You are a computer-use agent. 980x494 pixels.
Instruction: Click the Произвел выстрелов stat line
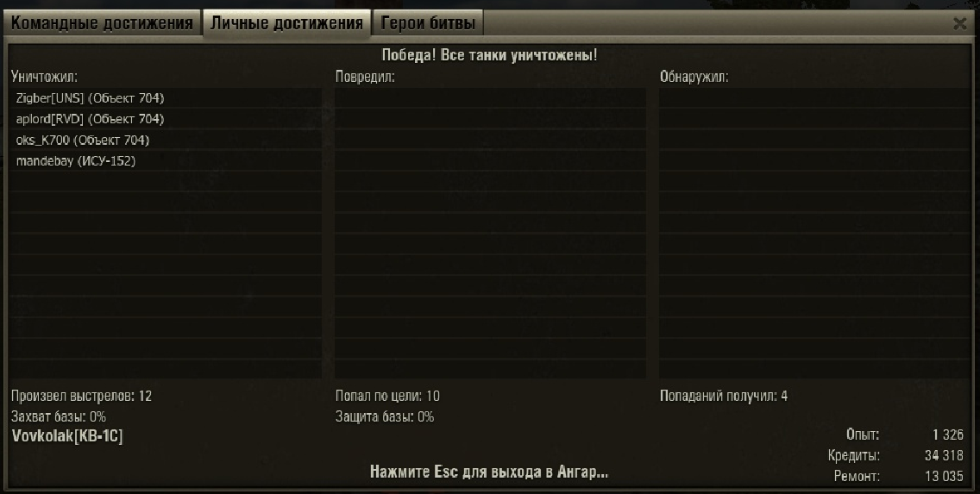[81, 396]
